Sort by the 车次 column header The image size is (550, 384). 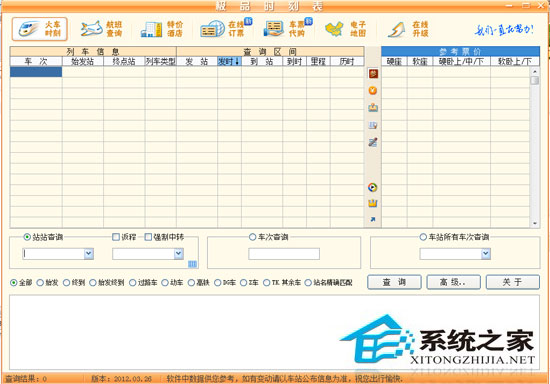tap(36, 61)
